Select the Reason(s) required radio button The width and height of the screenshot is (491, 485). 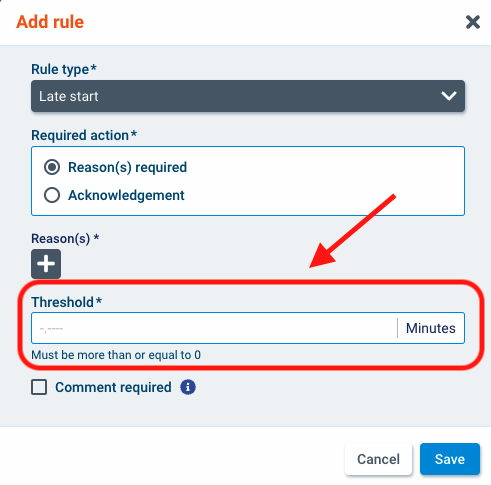coord(52,167)
